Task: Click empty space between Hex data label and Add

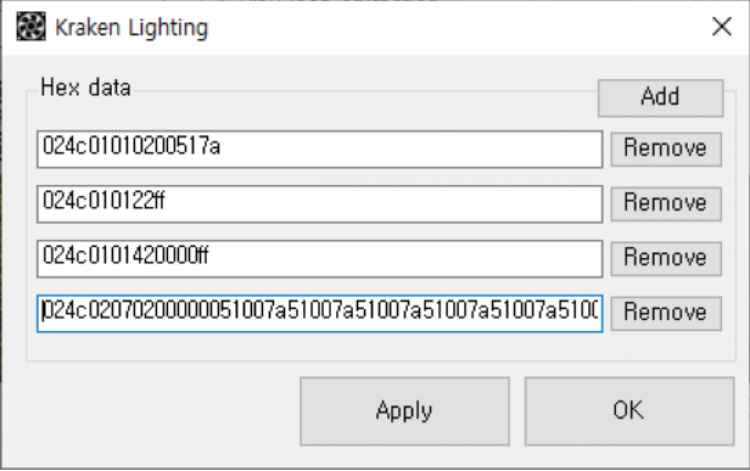Action: coord(360,100)
